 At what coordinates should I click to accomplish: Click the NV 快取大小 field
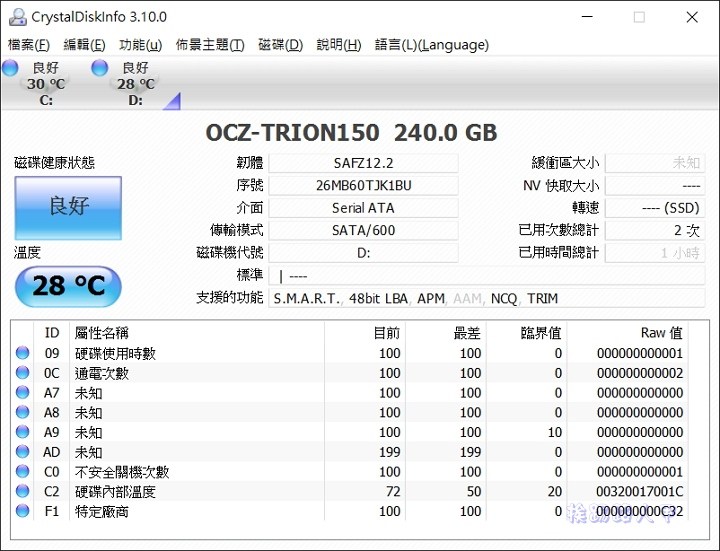click(x=655, y=186)
